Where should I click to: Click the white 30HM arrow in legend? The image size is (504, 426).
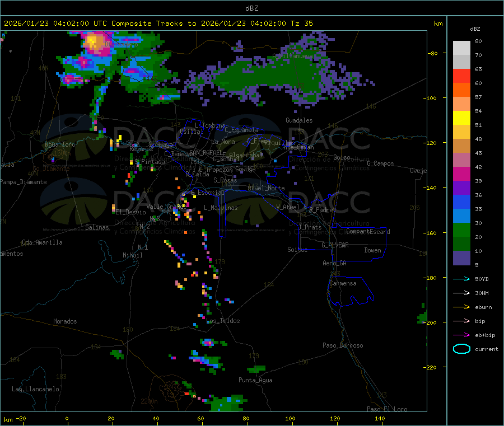coord(461,293)
